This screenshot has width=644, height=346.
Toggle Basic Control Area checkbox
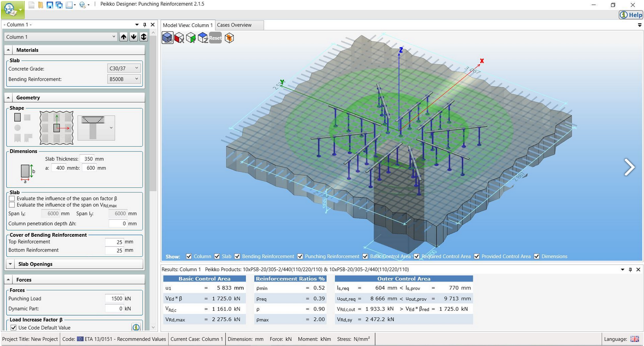(365, 257)
